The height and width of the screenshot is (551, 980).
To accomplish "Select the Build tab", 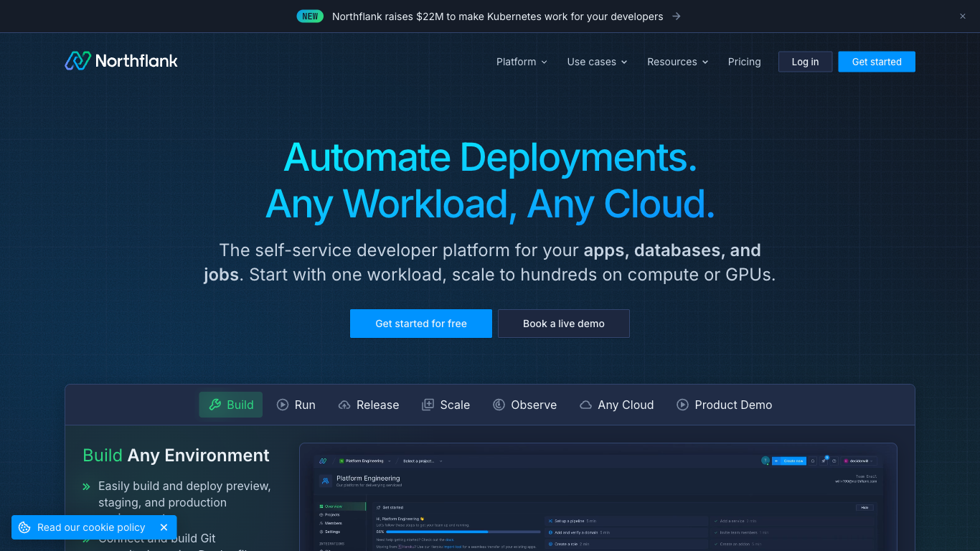I will [x=231, y=405].
